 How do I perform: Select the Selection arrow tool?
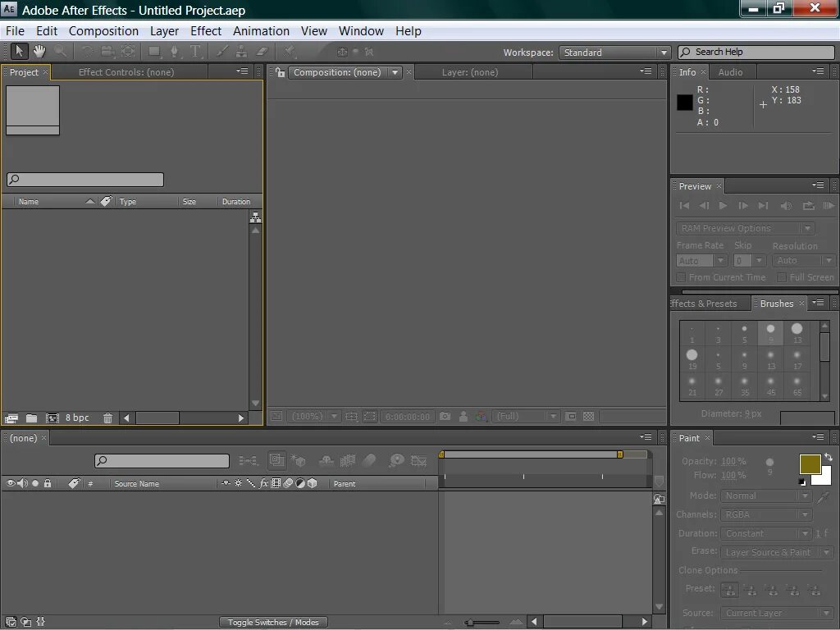click(x=20, y=52)
